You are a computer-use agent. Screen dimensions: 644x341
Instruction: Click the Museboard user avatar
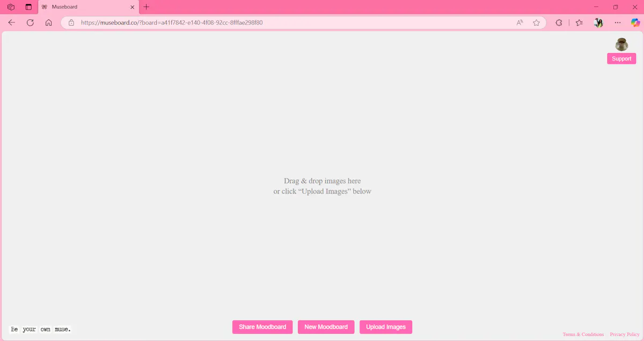point(621,45)
